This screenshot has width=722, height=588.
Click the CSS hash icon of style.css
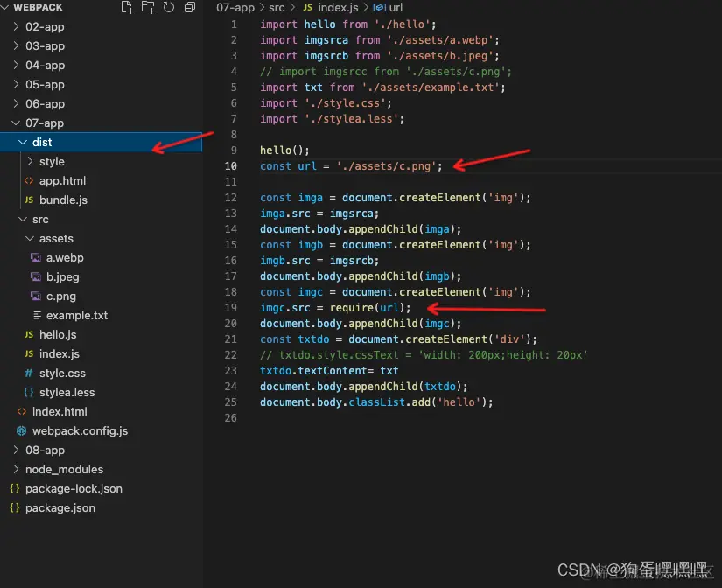click(x=29, y=373)
